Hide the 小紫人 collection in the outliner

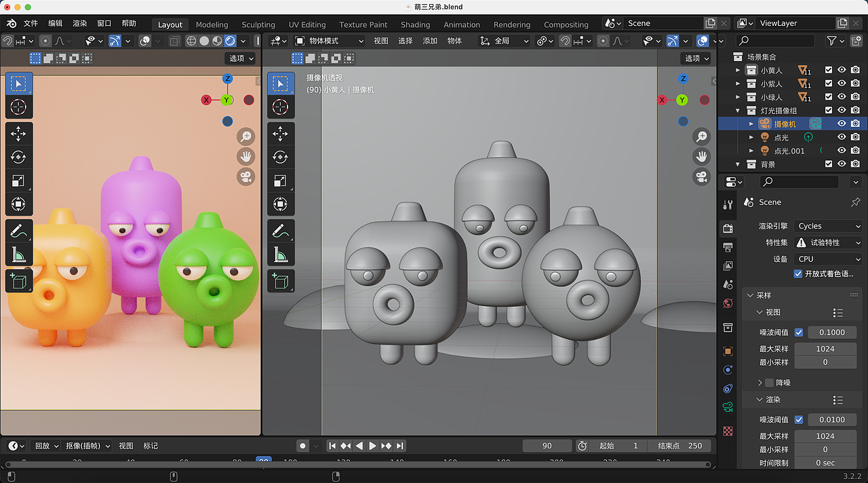pos(841,83)
